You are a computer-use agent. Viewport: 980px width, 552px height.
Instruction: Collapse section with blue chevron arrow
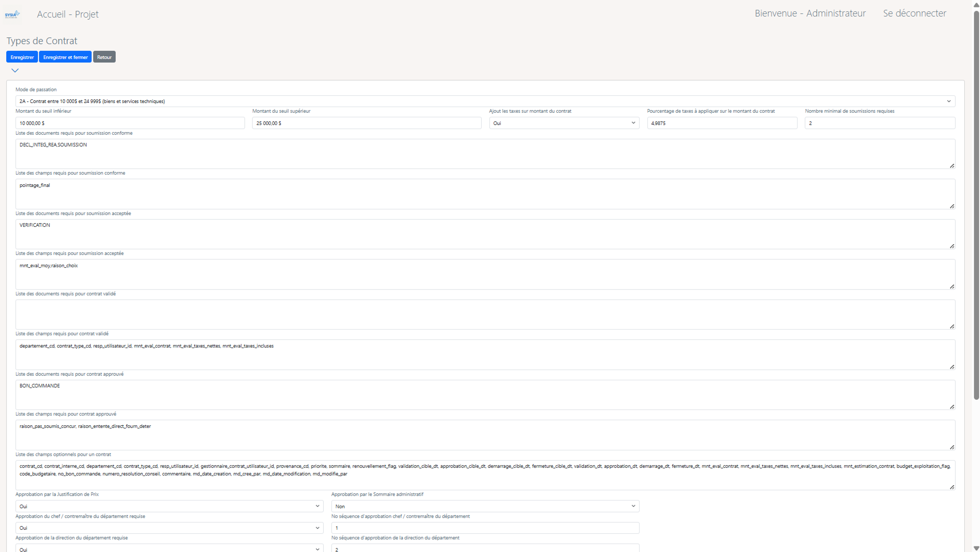coord(15,71)
